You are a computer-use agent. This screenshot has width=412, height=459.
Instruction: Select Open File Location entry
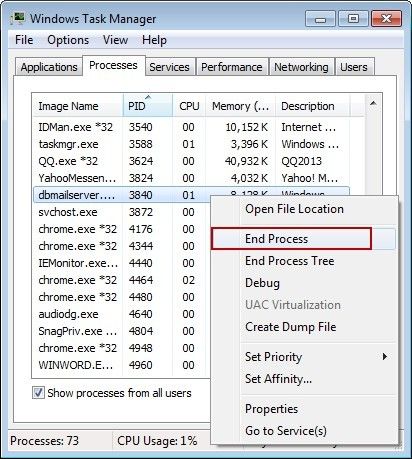point(294,209)
